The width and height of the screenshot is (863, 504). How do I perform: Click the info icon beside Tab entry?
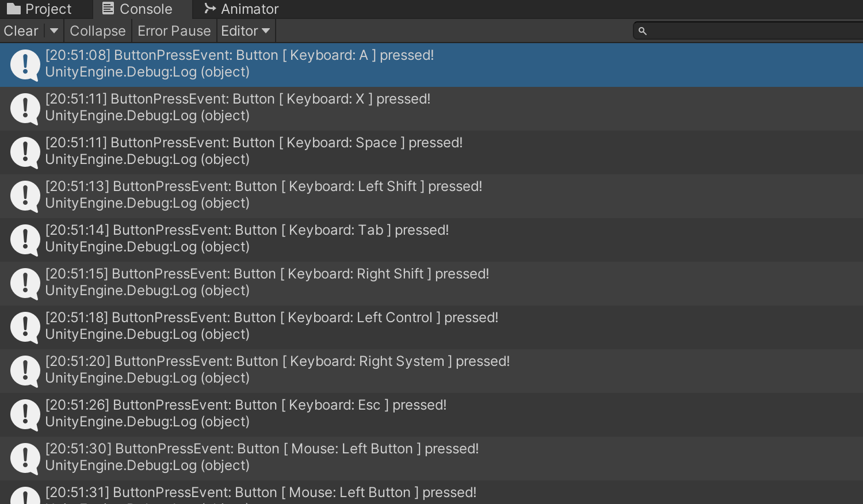pyautogui.click(x=25, y=239)
